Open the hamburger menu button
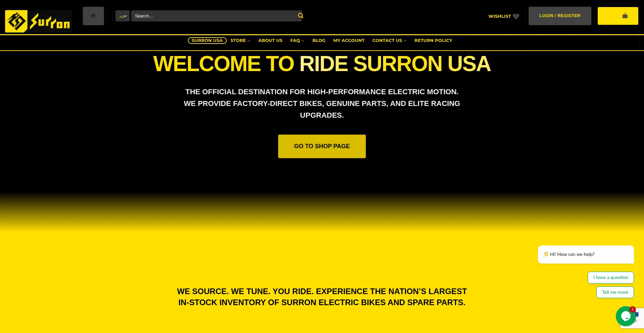This screenshot has width=644, height=333. click(x=93, y=16)
